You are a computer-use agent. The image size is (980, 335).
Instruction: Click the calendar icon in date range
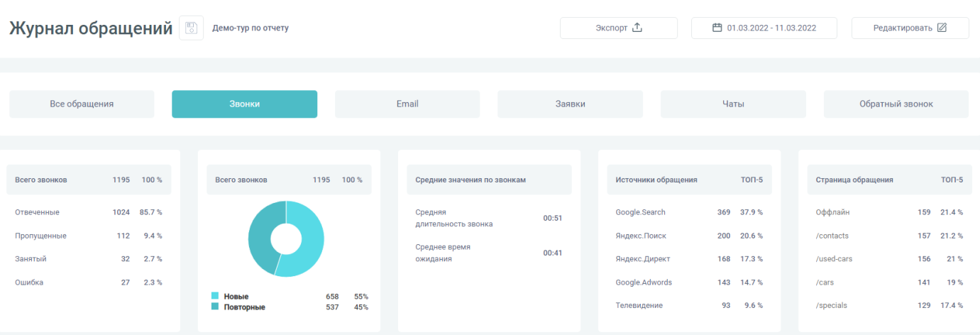717,28
